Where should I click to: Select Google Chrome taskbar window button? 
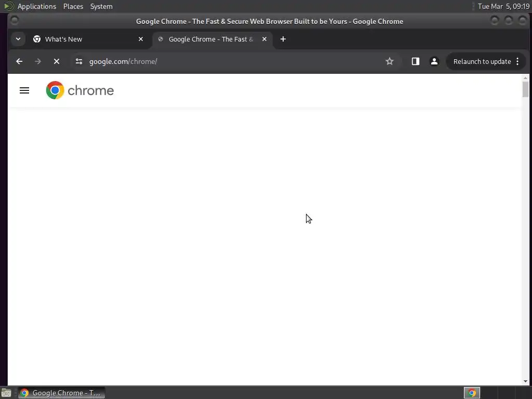pyautogui.click(x=61, y=393)
